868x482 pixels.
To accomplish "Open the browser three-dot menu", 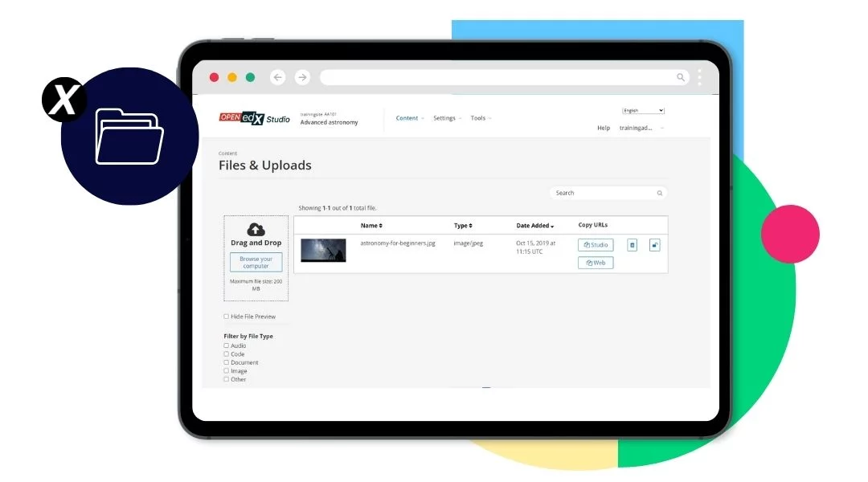I will [699, 77].
